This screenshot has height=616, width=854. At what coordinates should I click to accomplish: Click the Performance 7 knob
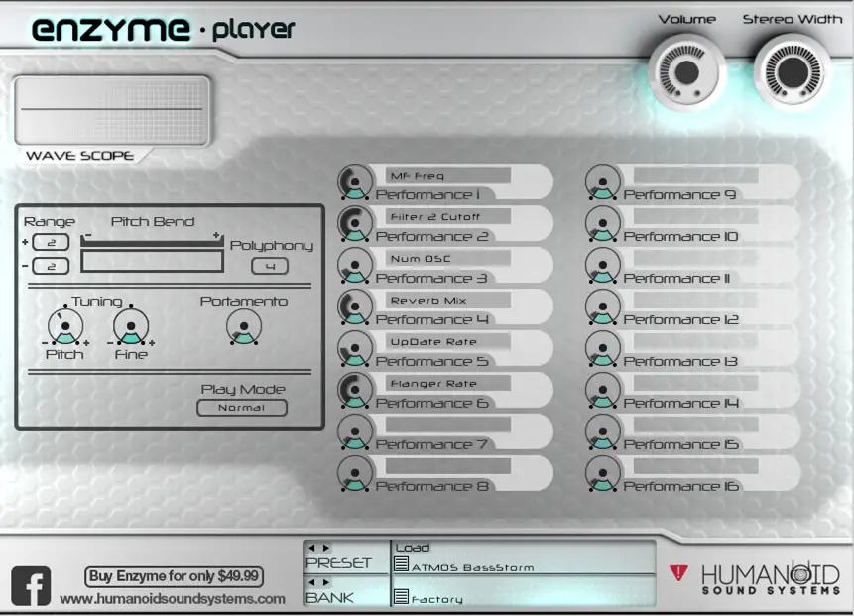(355, 431)
